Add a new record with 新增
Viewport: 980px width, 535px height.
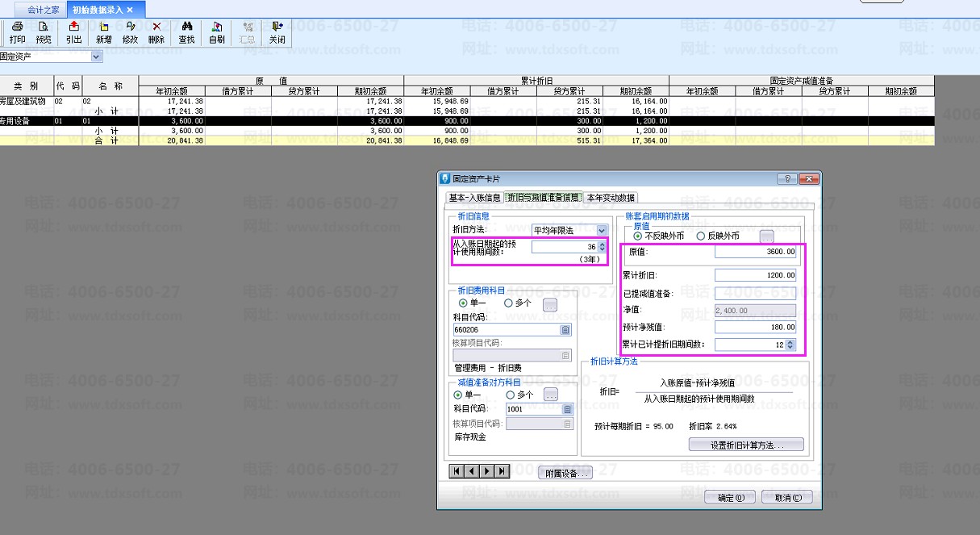click(103, 32)
